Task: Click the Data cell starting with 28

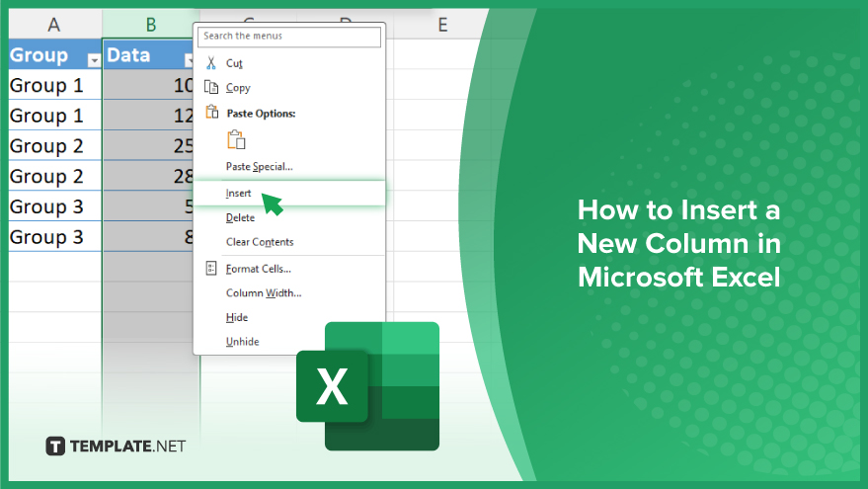Action: click(x=148, y=176)
